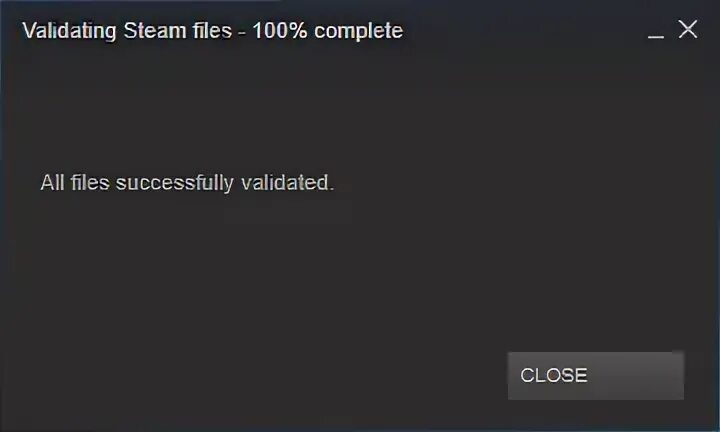Click the word 'Validating' in the title
The width and height of the screenshot is (720, 432).
[x=69, y=31]
